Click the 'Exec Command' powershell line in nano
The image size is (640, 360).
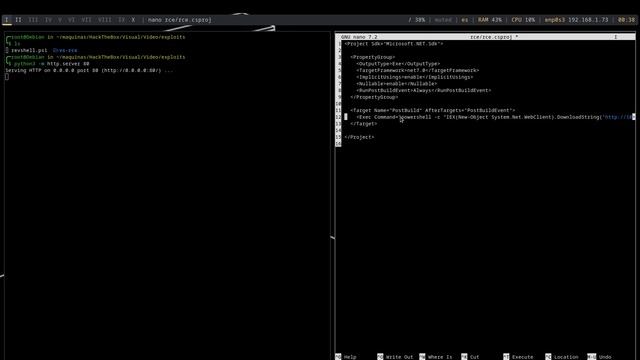[495, 117]
